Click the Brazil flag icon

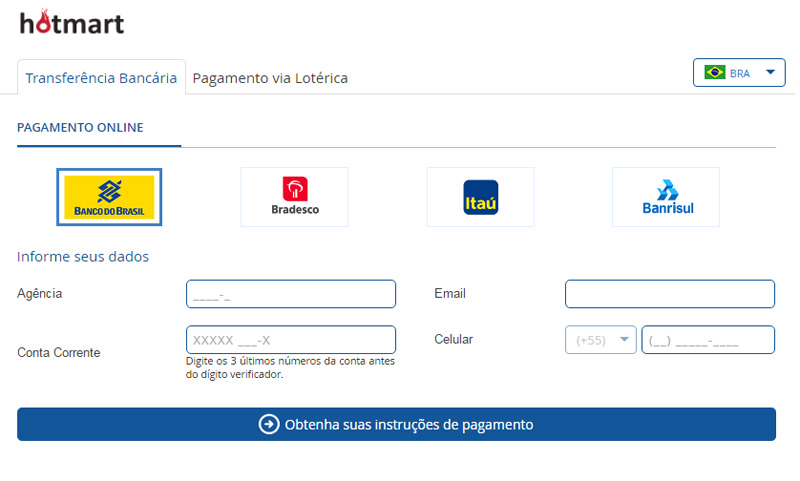715,72
